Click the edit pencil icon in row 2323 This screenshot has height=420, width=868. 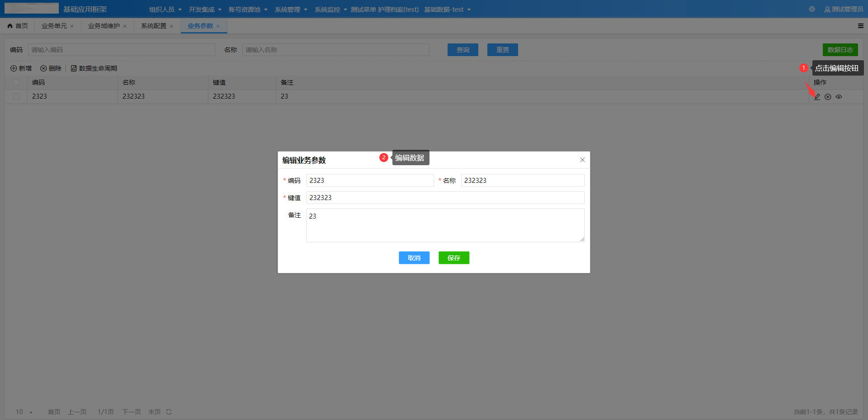tap(817, 97)
